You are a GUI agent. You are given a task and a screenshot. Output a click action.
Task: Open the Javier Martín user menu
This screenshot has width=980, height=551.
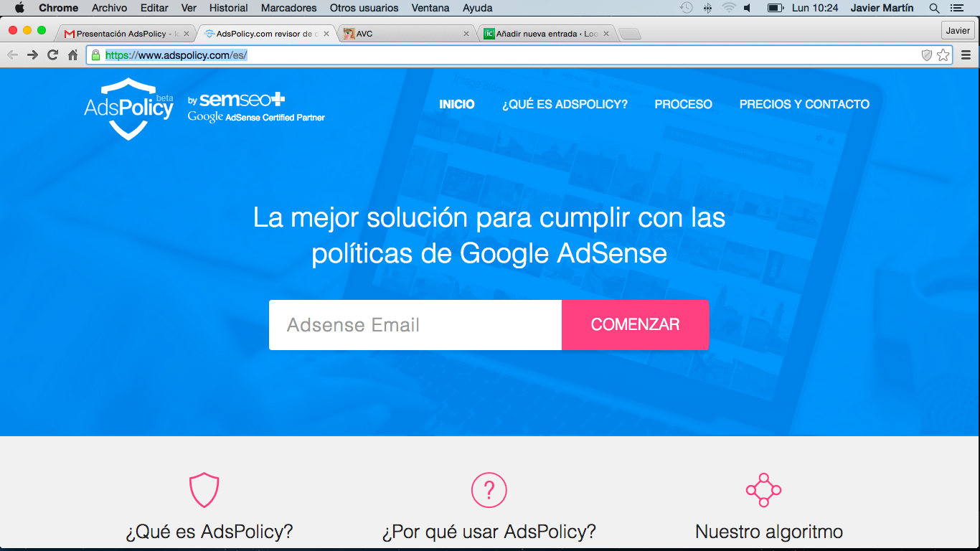pos(882,8)
